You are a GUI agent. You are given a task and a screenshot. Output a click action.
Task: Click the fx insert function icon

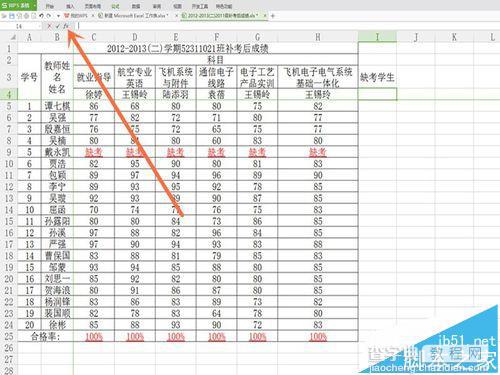(x=66, y=26)
